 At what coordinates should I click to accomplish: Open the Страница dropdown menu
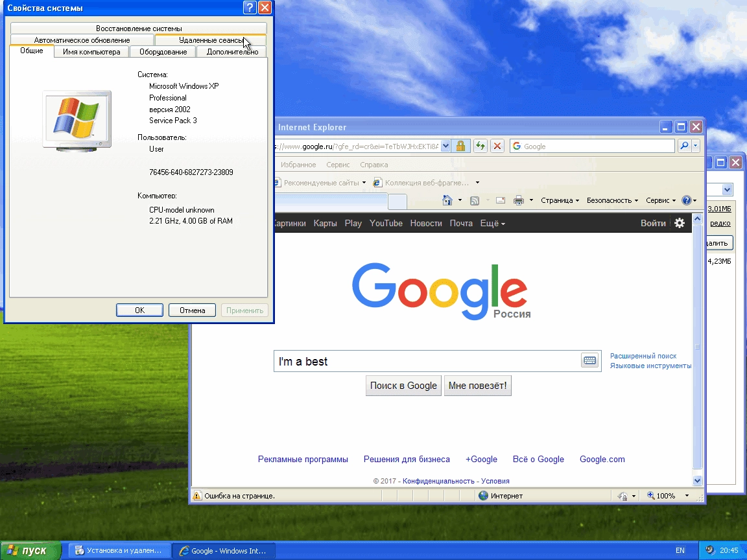pos(560,200)
